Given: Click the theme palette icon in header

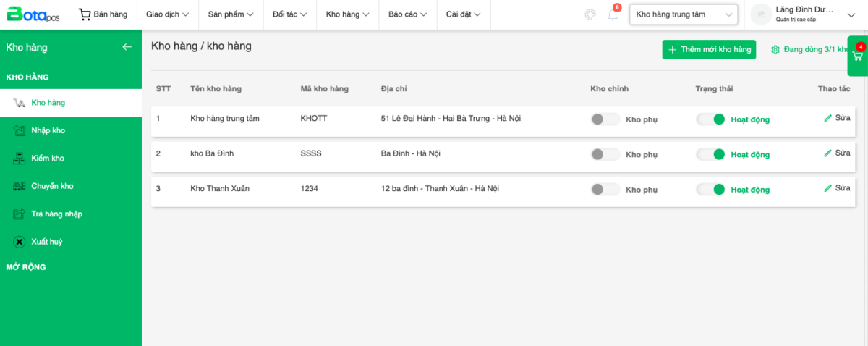Looking at the screenshot, I should pos(590,14).
